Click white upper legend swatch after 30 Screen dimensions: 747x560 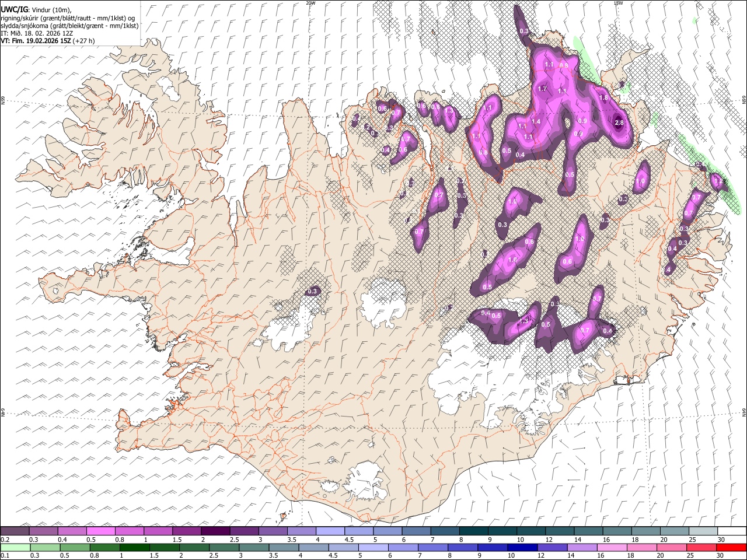point(732,531)
